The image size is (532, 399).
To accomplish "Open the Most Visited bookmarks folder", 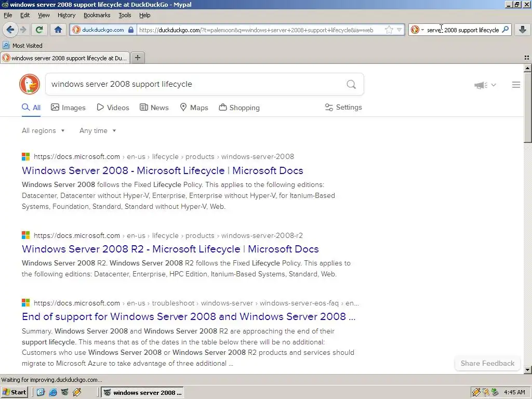I will click(22, 46).
